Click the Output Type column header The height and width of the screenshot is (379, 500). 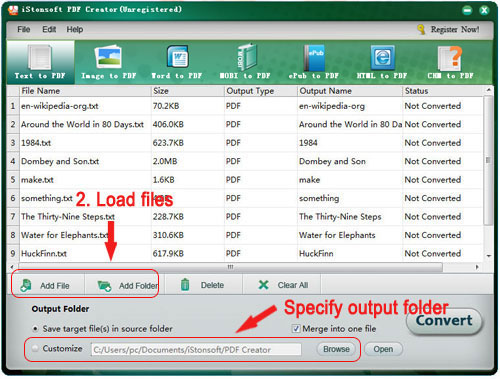[261, 91]
